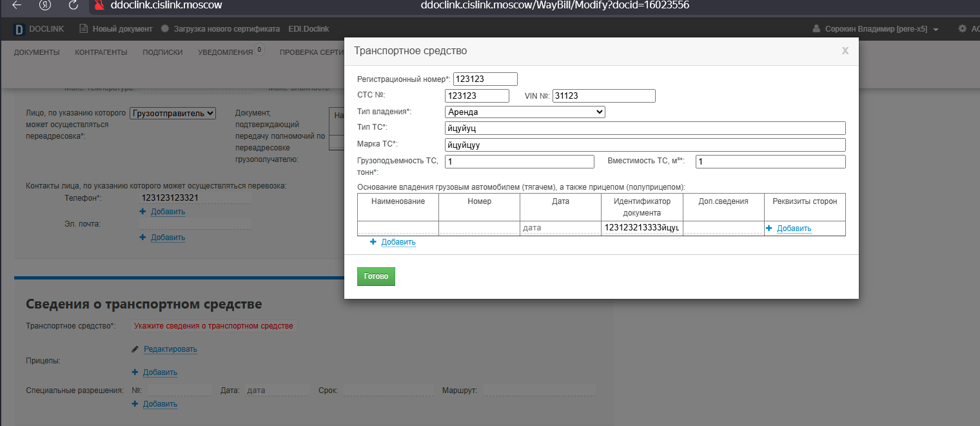Click the browser back arrow icon

(x=17, y=5)
